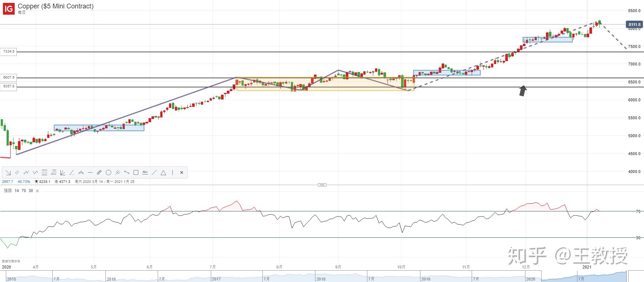Screen dimensions: 644x282
Task: Select the head-and-shoulders pattern tool
Action: tap(81, 173)
